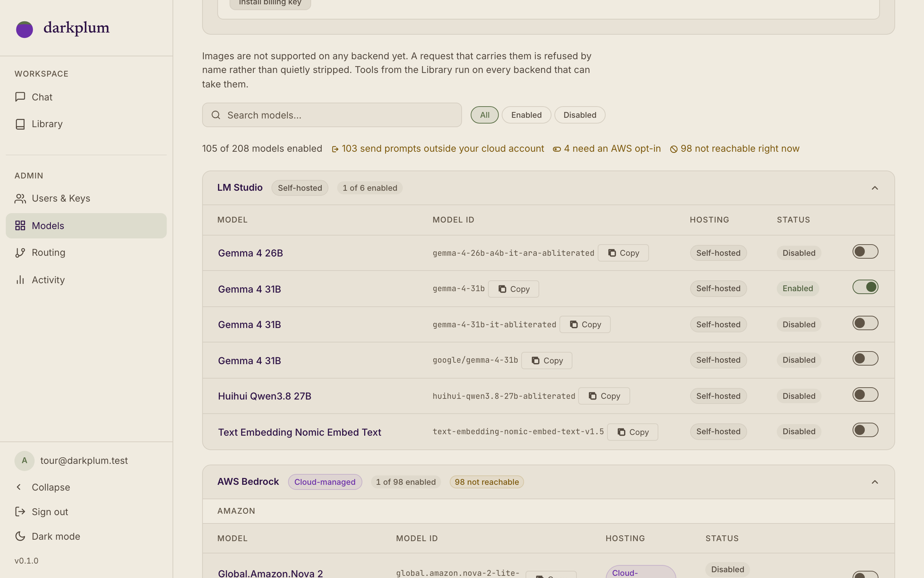Click 4 need an AWS opt-in
This screenshot has width=924, height=578.
pyautogui.click(x=607, y=148)
